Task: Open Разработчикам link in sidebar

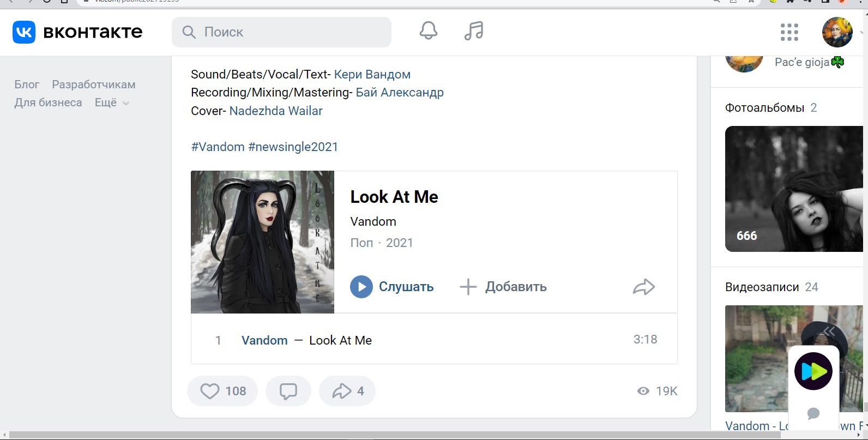Action: coord(94,85)
